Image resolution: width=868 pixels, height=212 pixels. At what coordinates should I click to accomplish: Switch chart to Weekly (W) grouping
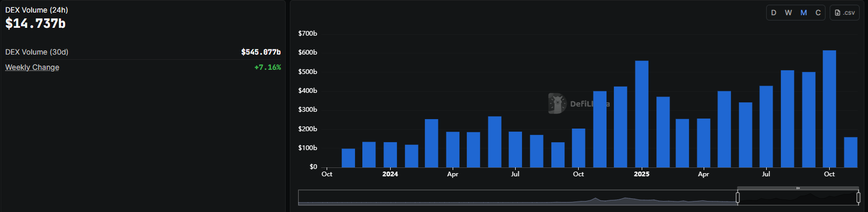click(x=788, y=13)
